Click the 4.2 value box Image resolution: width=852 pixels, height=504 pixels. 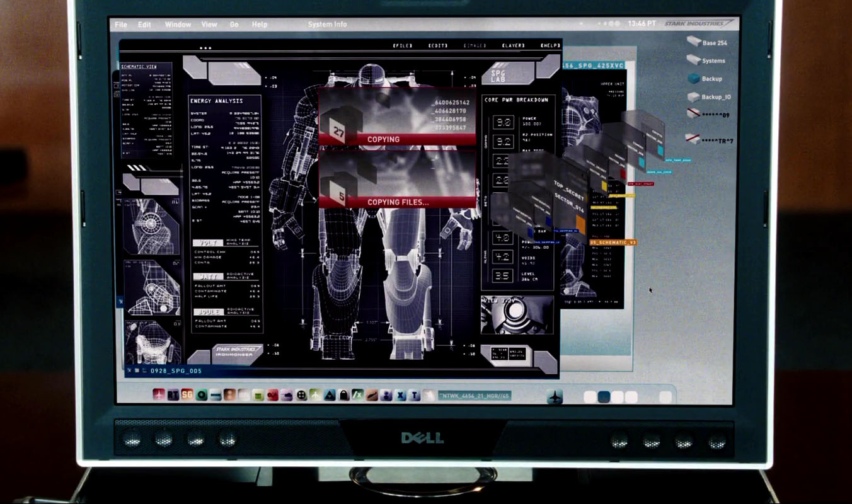(x=502, y=257)
